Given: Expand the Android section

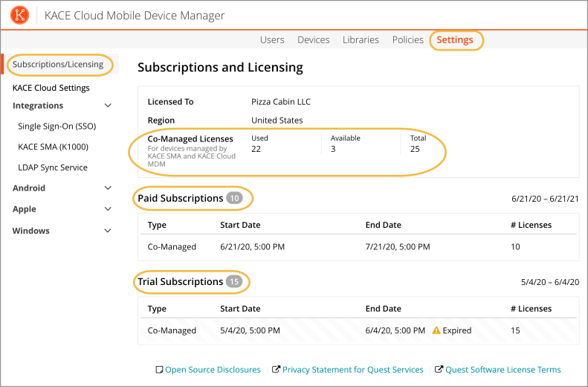Looking at the screenshot, I should (x=108, y=188).
